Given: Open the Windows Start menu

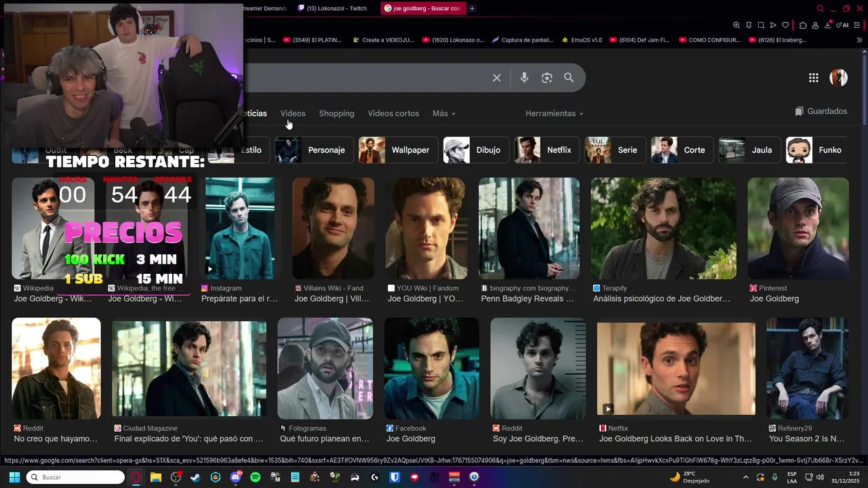Looking at the screenshot, I should coord(14,477).
